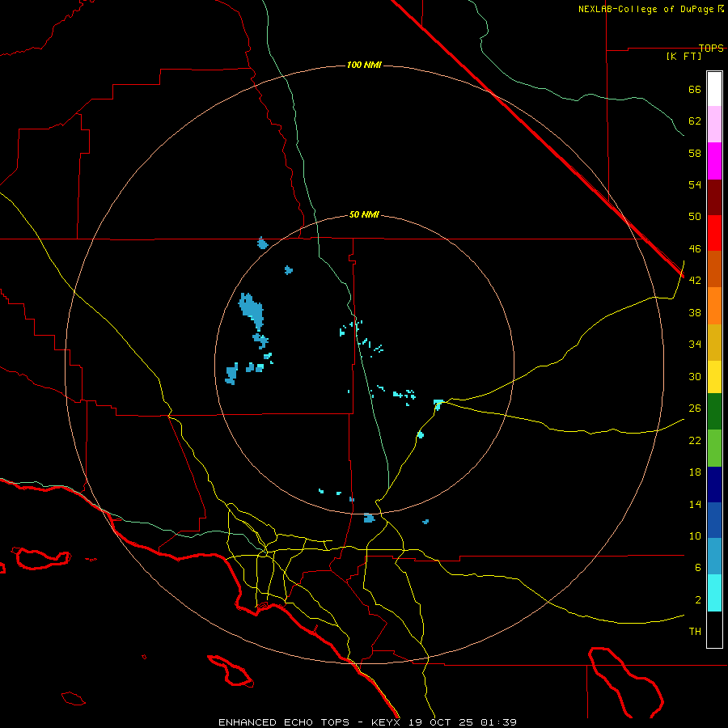728x728 pixels.
Task: Click the light green 26 kft swatch
Action: [x=714, y=448]
